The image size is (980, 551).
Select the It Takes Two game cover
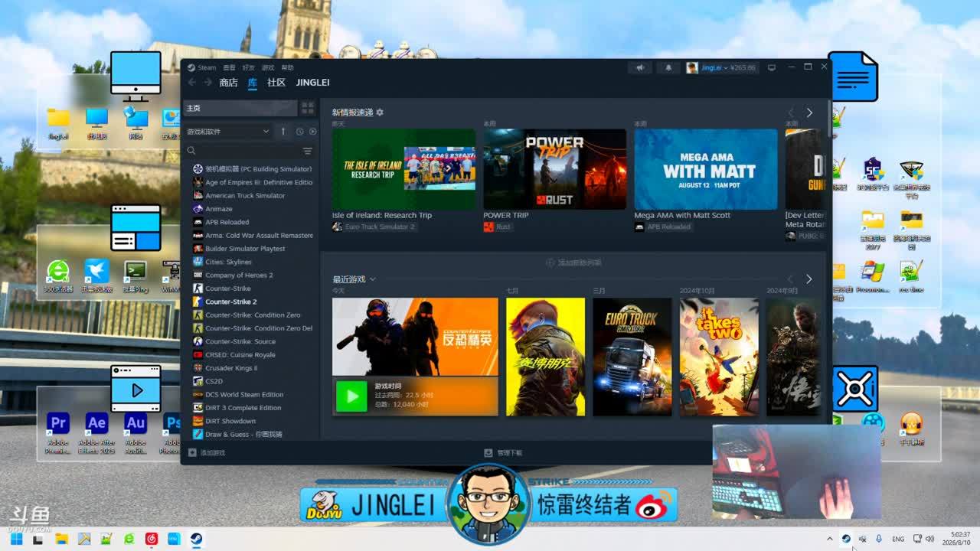point(719,357)
